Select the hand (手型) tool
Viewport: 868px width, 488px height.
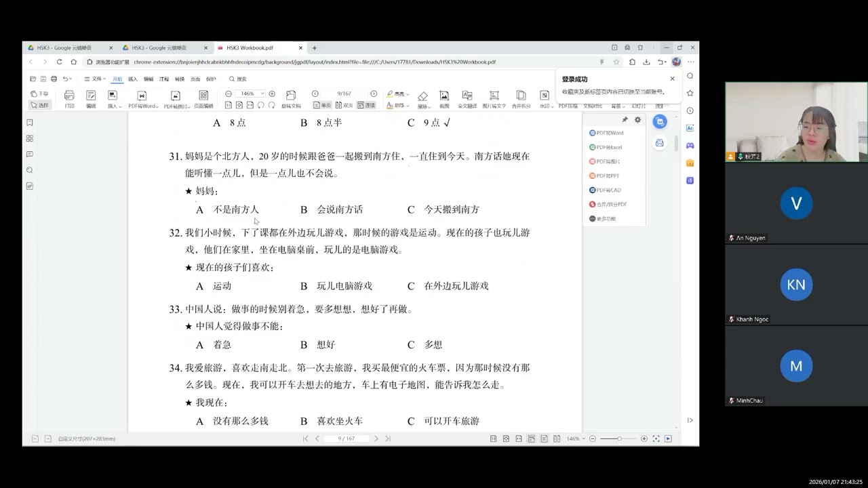39,94
